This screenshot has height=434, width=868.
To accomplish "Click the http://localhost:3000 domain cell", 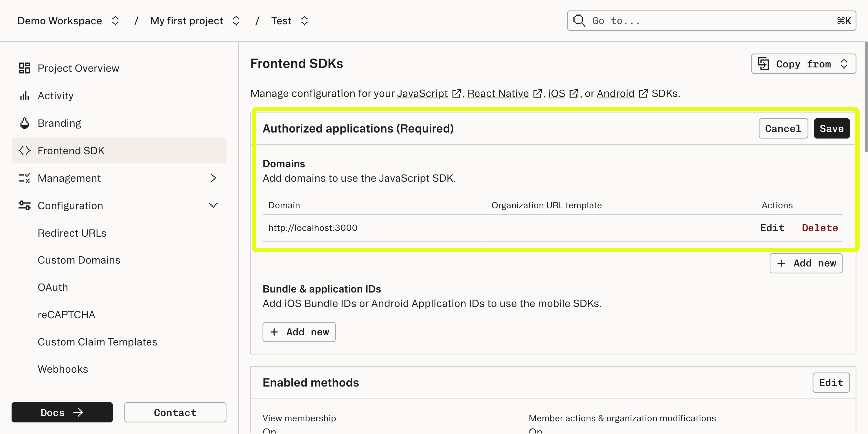I will point(313,228).
